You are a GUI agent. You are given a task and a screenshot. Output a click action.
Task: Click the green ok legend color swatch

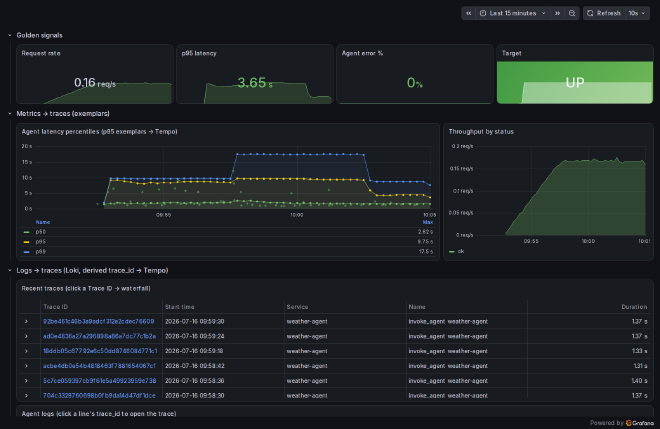point(452,252)
